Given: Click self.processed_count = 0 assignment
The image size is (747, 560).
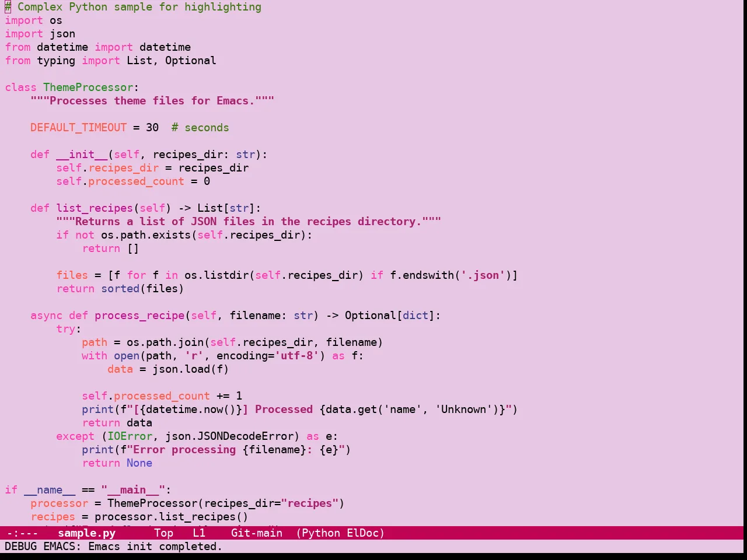Looking at the screenshot, I should 133,181.
